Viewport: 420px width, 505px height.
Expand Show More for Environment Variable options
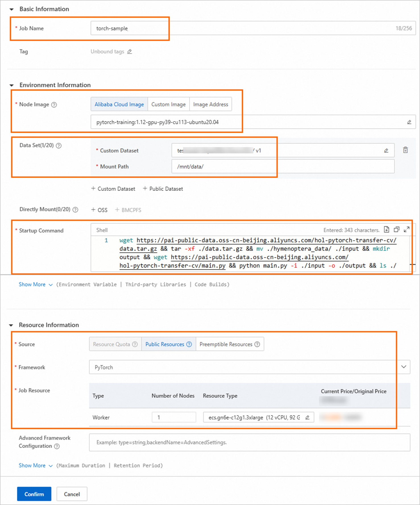36,285
